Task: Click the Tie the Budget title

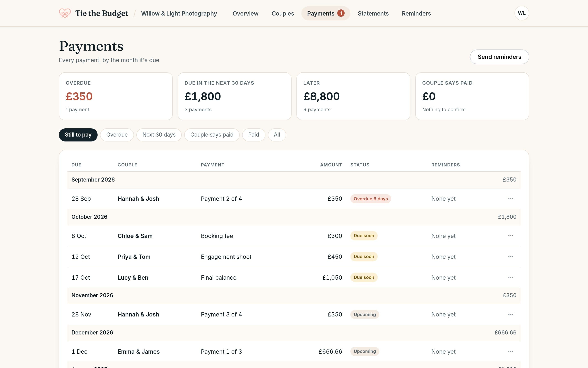Action: [101, 13]
